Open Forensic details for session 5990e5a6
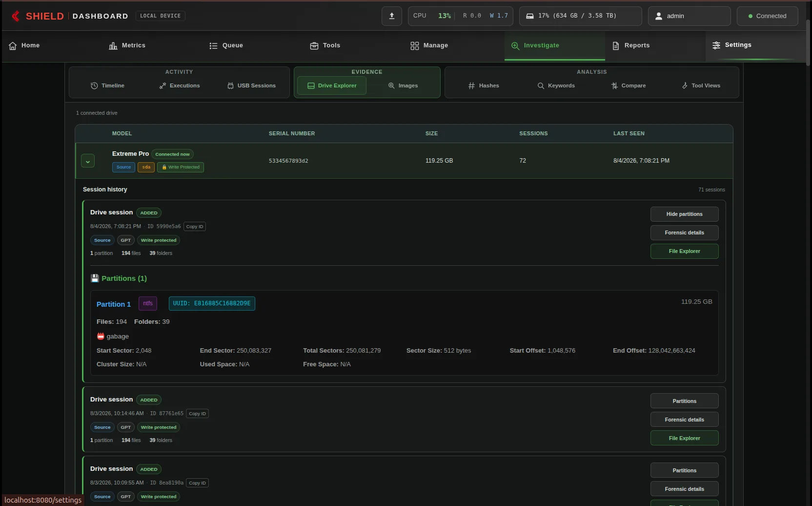Screen dimensions: 812x506 (684, 232)
